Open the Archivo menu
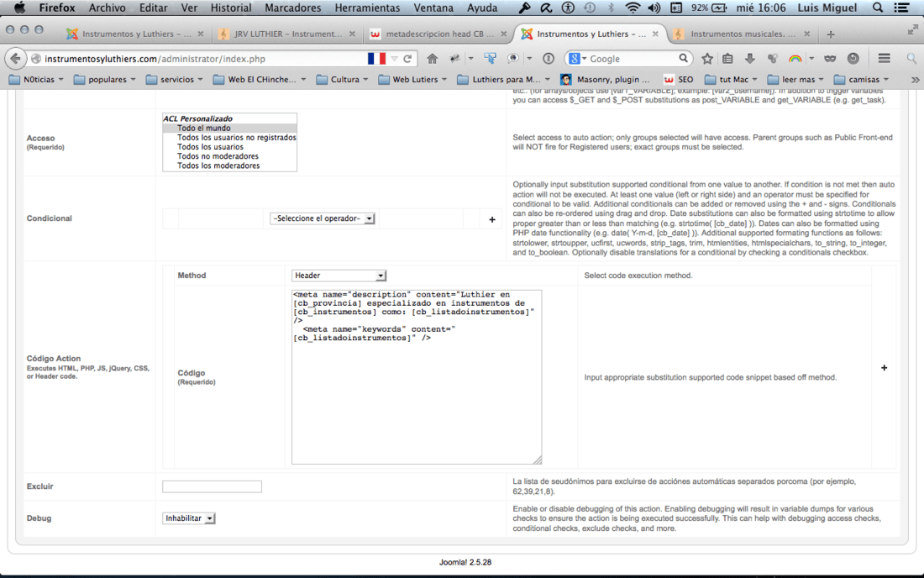 pyautogui.click(x=107, y=8)
